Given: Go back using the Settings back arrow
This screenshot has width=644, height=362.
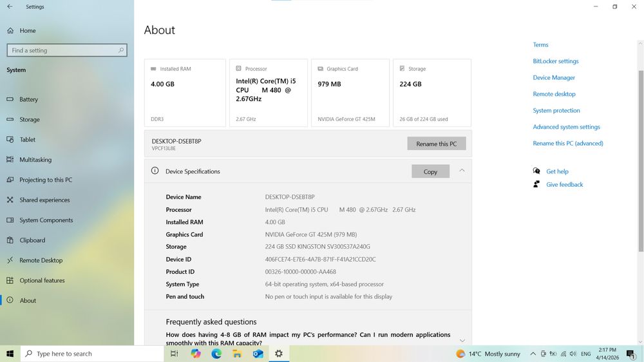Looking at the screenshot, I should [10, 6].
